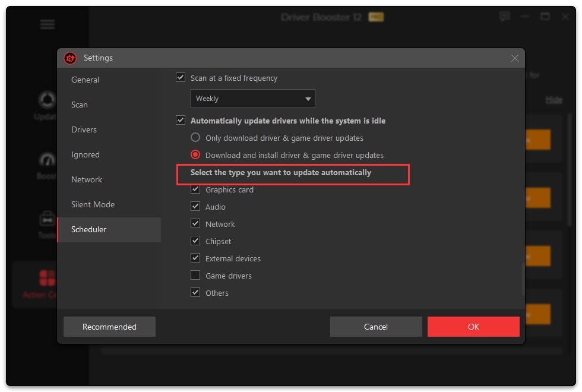582x392 pixels.
Task: Click the Boost gauge icon in main sidebar
Action: 47,160
